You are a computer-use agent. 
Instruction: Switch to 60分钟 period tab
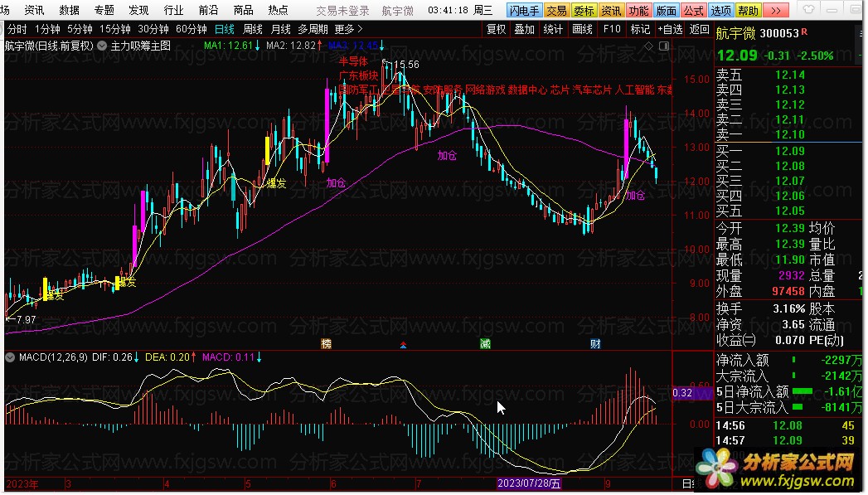click(x=192, y=29)
